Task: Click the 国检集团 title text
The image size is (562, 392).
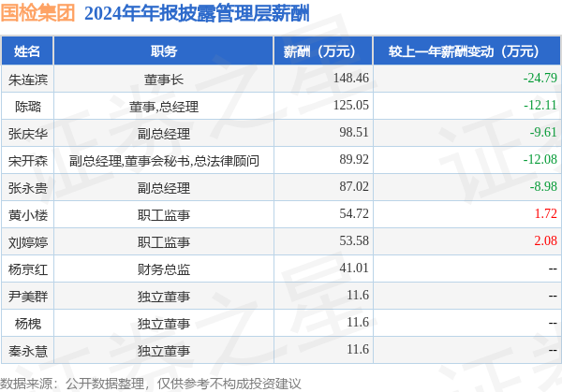Action: click(37, 13)
